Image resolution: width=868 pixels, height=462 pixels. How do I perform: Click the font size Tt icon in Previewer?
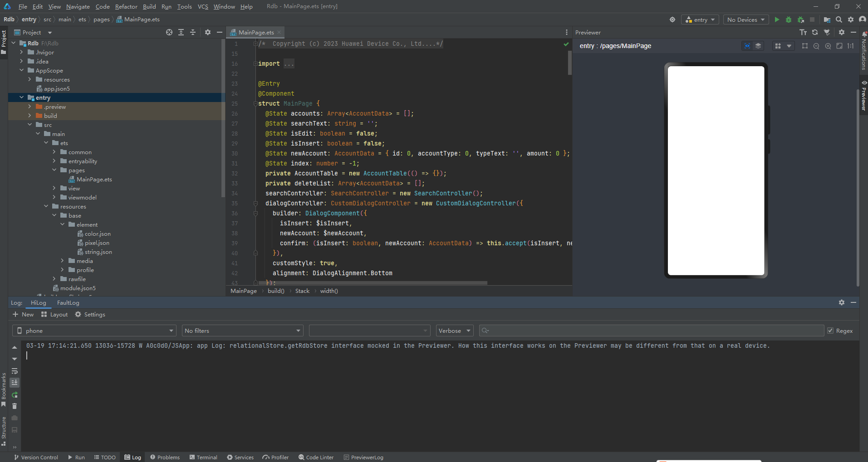pyautogui.click(x=803, y=32)
